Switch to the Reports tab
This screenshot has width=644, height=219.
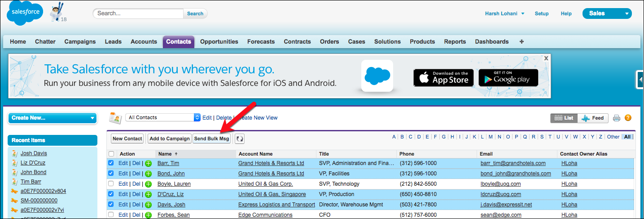(x=455, y=41)
